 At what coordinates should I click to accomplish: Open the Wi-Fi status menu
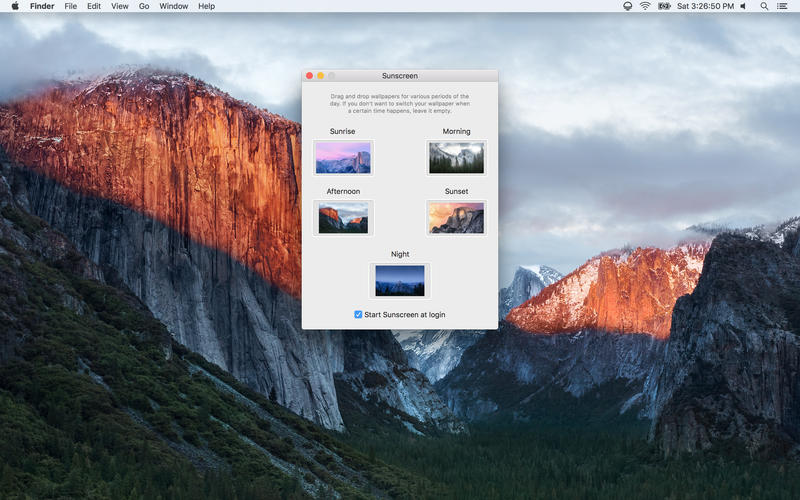pos(645,6)
